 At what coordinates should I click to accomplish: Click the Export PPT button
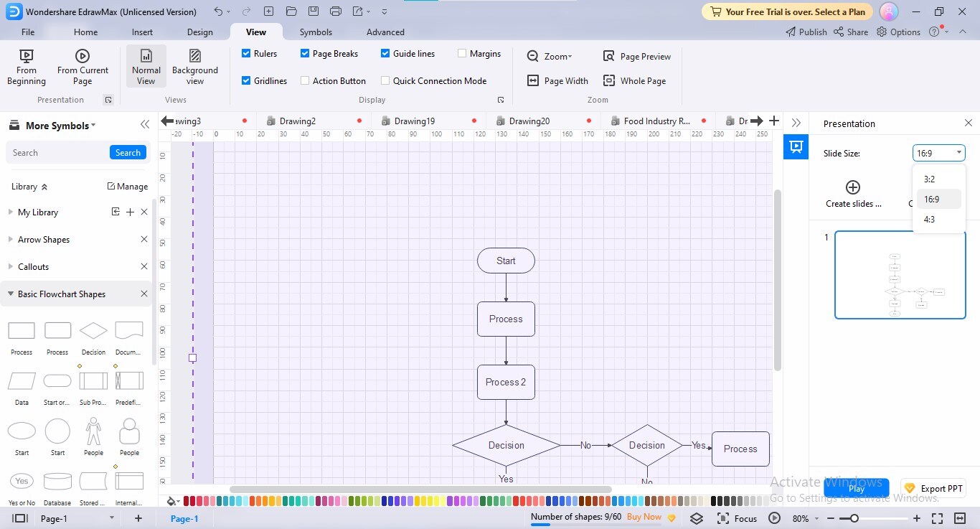coord(933,489)
